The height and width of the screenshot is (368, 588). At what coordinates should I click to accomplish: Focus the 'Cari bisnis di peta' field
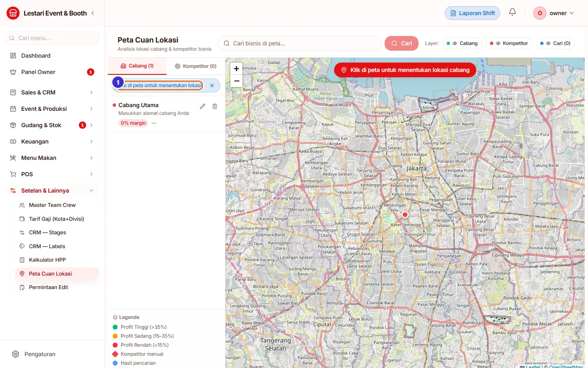coord(300,43)
